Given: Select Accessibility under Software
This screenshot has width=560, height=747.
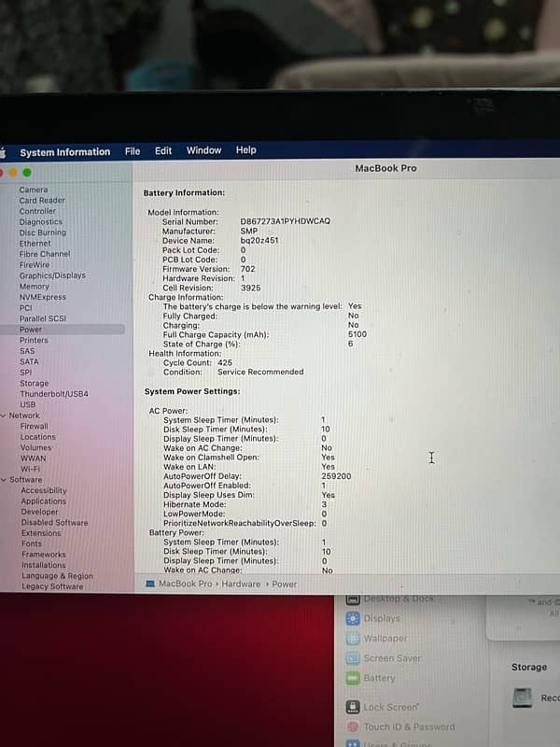Looking at the screenshot, I should pyautogui.click(x=44, y=490).
